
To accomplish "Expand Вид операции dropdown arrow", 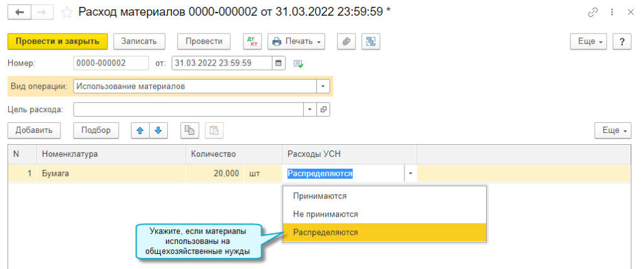I will pyautogui.click(x=323, y=86).
